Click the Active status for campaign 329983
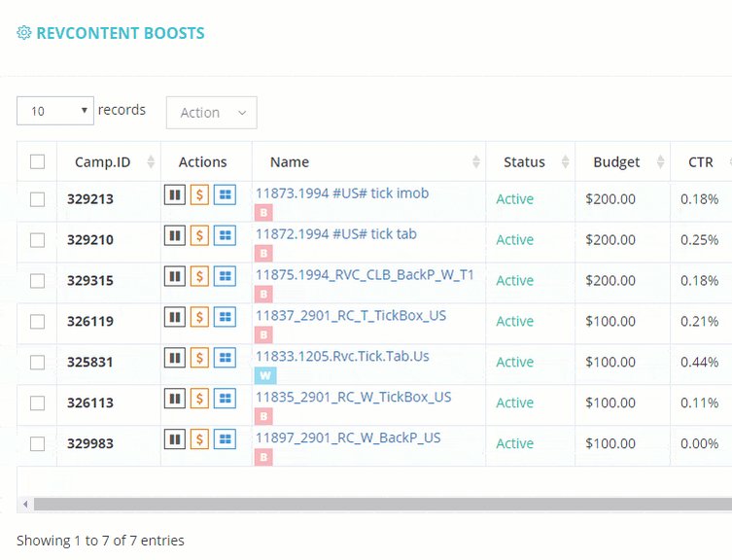Image resolution: width=732 pixels, height=560 pixels. pyautogui.click(x=515, y=443)
